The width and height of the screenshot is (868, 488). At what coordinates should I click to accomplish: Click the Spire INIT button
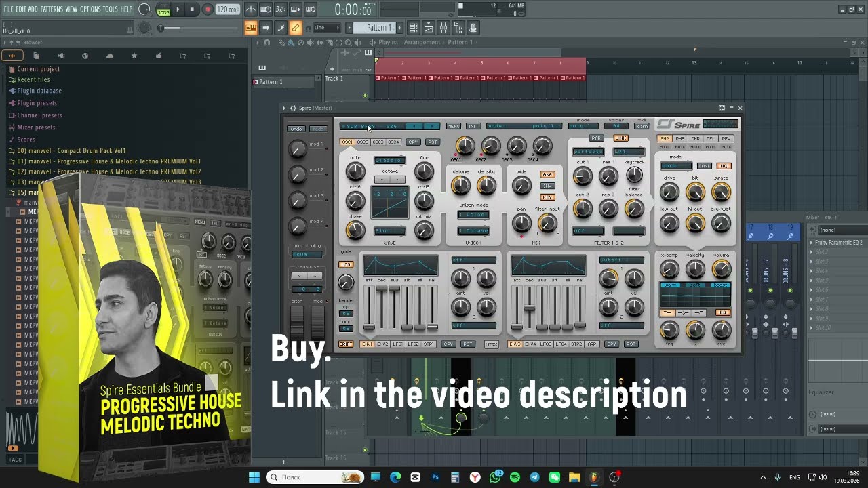[x=473, y=126]
